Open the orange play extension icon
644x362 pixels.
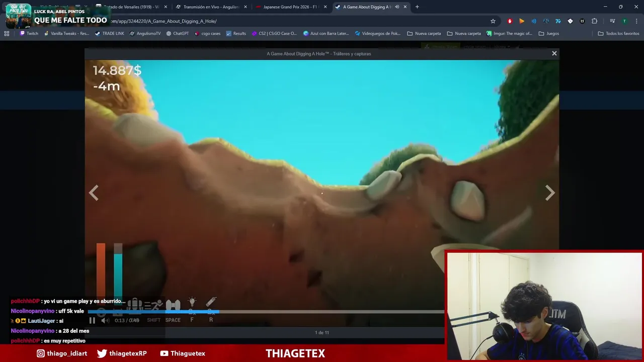point(522,21)
